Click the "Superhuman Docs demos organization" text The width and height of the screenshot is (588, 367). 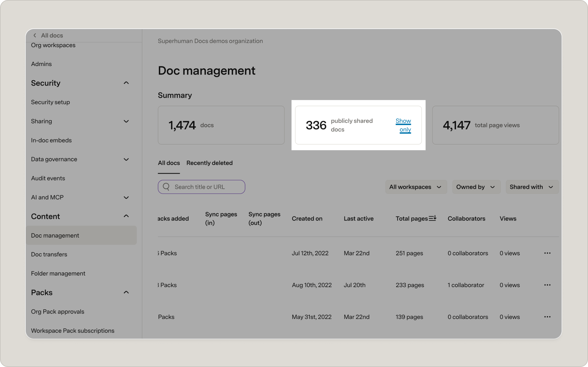point(210,41)
